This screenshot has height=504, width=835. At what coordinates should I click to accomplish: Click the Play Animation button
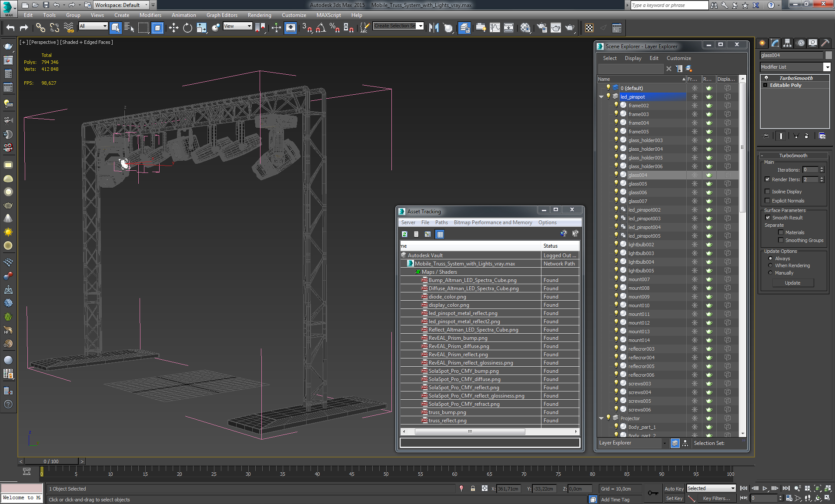pyautogui.click(x=765, y=488)
